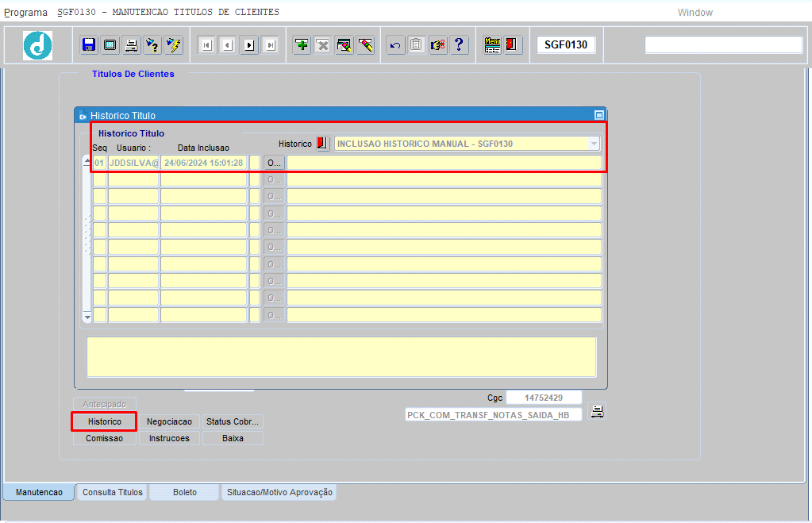Viewport: 812px width, 523px height.
Task: Go to the next record arrow
Action: point(249,45)
